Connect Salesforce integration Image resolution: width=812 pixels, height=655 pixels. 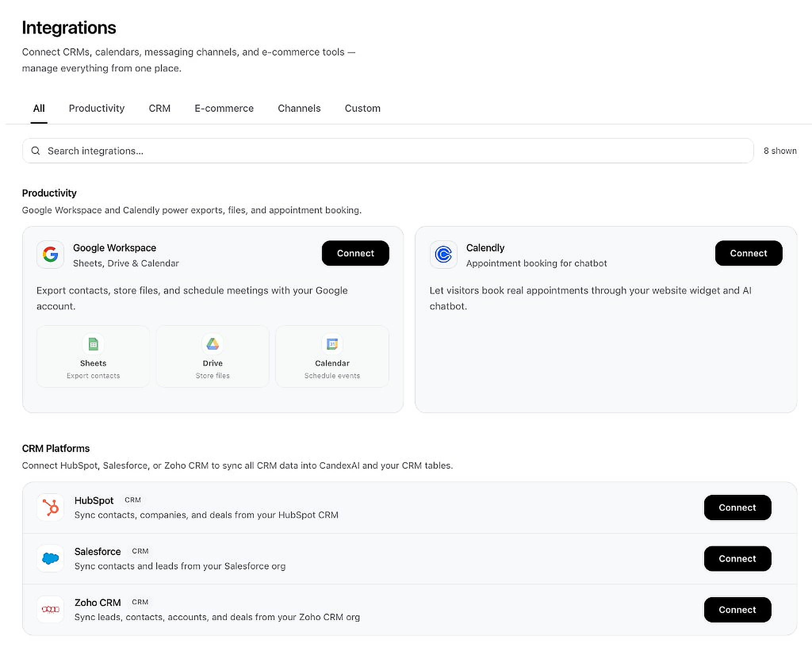(737, 559)
